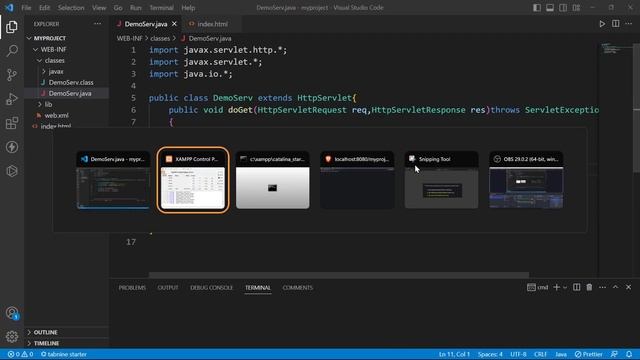The image size is (640, 360).
Task: Open editor More Actions ellipsis
Action: [629, 24]
